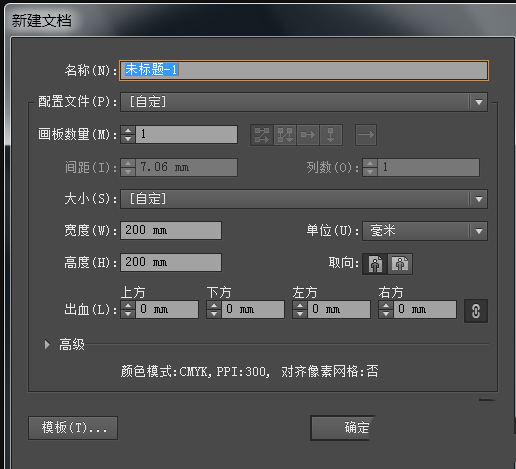Increase artboard count with up arrow
516x469 pixels.
pos(128,131)
